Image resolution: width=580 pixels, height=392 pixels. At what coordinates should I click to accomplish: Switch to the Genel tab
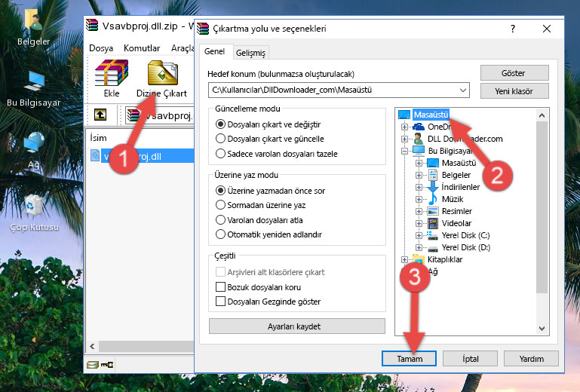click(214, 51)
